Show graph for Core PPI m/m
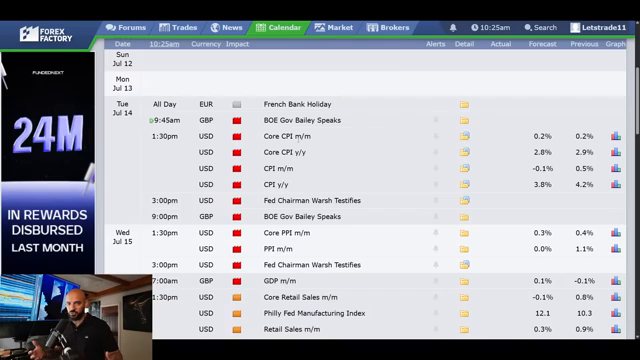This screenshot has width=640, height=360. (616, 233)
